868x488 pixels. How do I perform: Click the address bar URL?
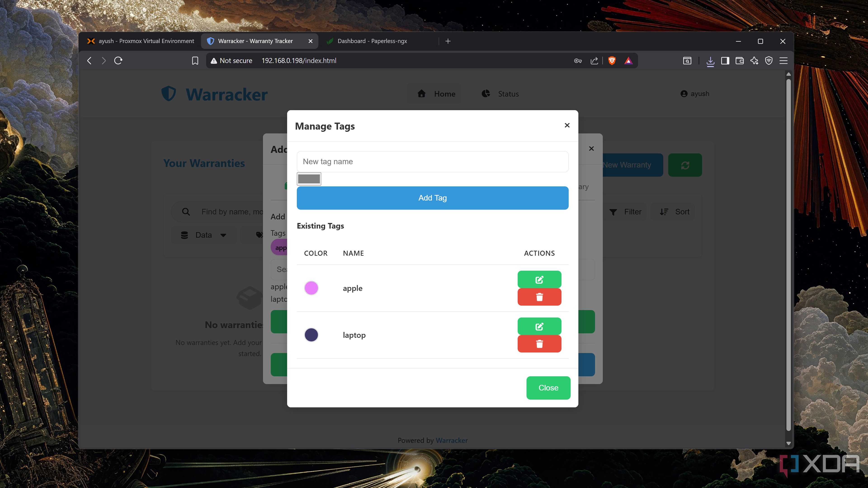pos(299,61)
